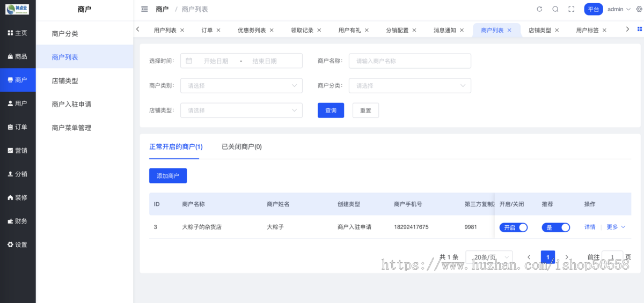This screenshot has height=303, width=644.
Task: Open 分销 in left navigation
Action: pos(18,174)
